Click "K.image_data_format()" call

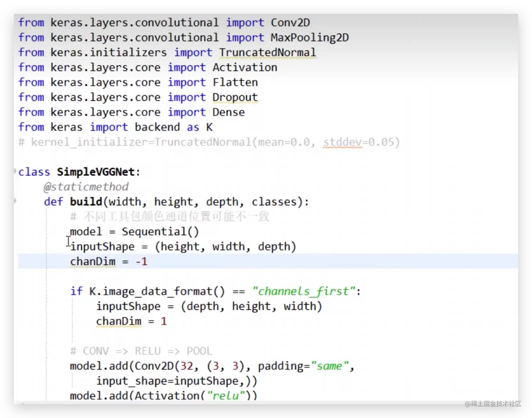point(157,291)
